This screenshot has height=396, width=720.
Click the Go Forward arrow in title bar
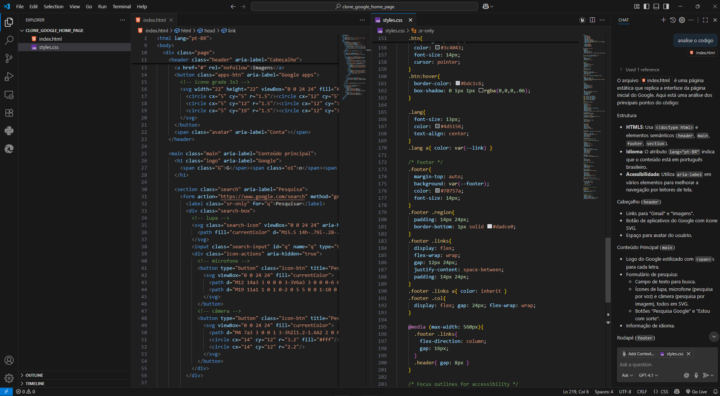tap(243, 6)
